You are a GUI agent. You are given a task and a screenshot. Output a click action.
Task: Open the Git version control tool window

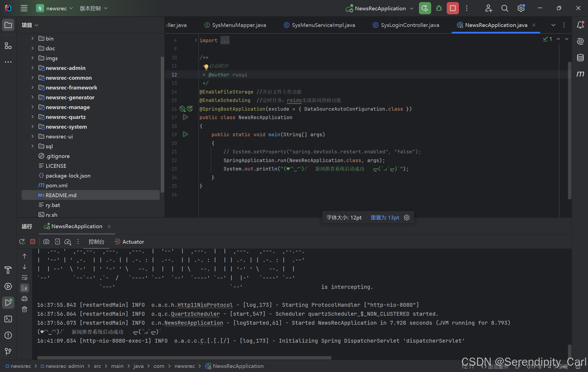8,351
